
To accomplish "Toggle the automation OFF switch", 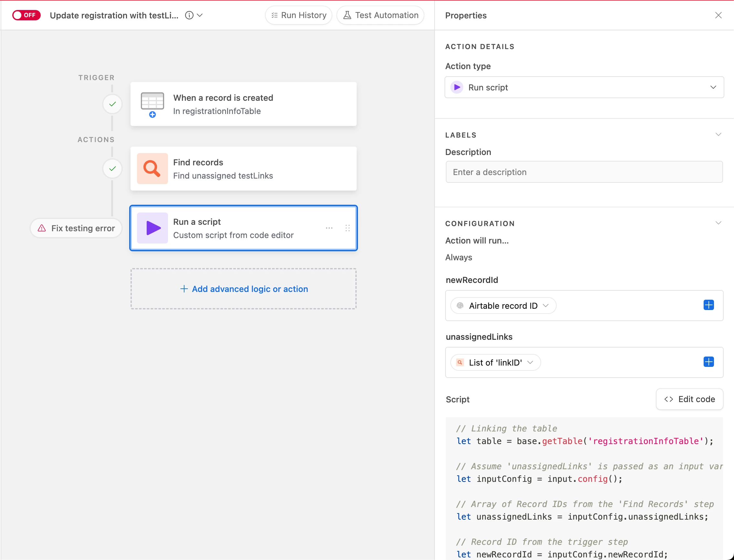I will click(26, 15).
